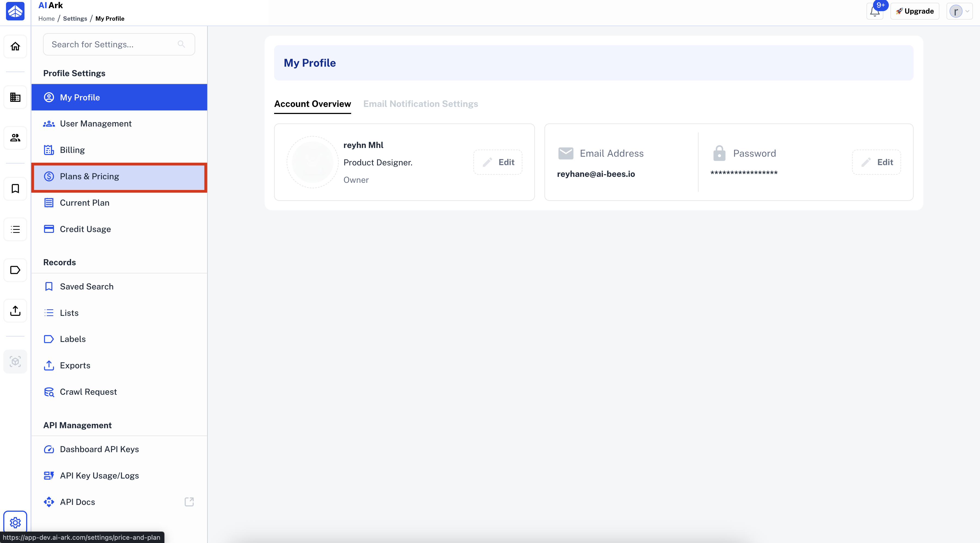Switch to Email Notification Settings tab

click(420, 104)
